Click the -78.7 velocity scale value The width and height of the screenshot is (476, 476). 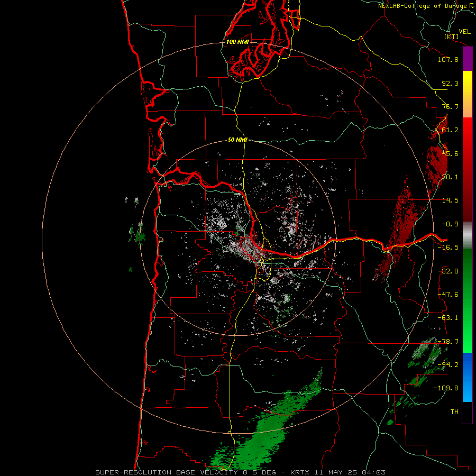[448, 342]
